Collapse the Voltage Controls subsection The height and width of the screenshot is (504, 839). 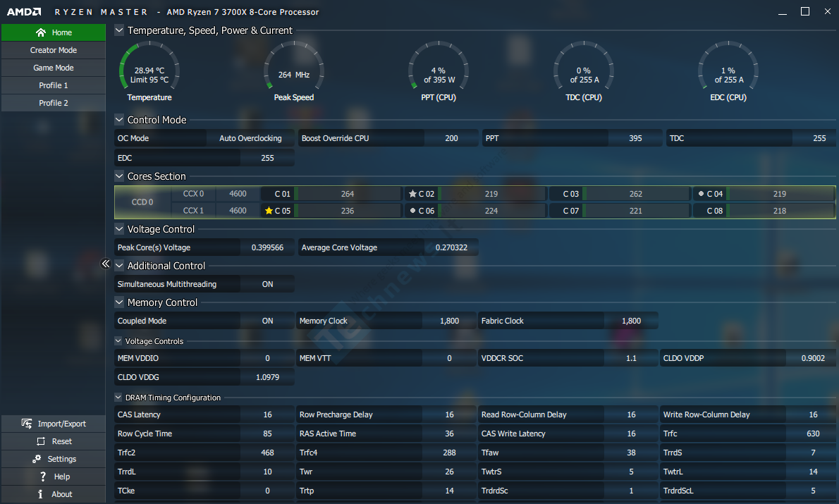[x=118, y=340]
